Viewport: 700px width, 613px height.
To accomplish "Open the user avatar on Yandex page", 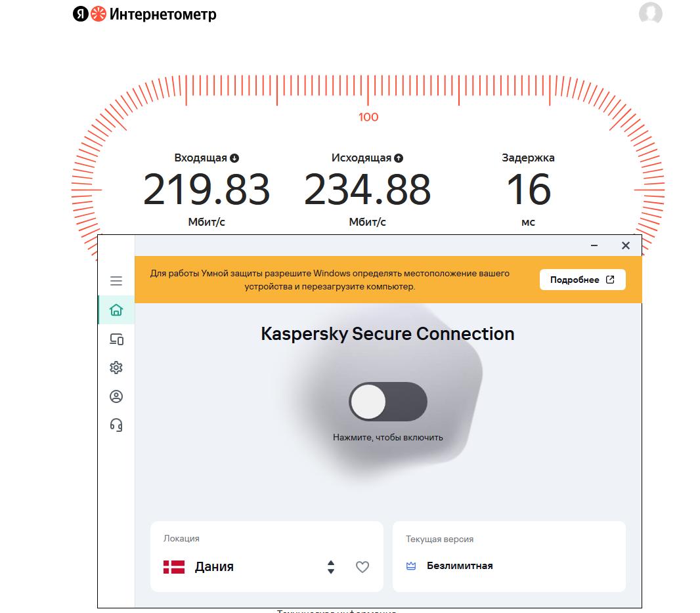I will 651,13.
